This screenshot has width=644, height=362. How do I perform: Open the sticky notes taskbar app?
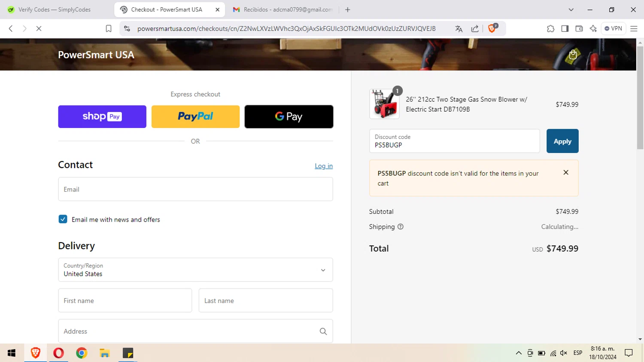[x=128, y=353]
